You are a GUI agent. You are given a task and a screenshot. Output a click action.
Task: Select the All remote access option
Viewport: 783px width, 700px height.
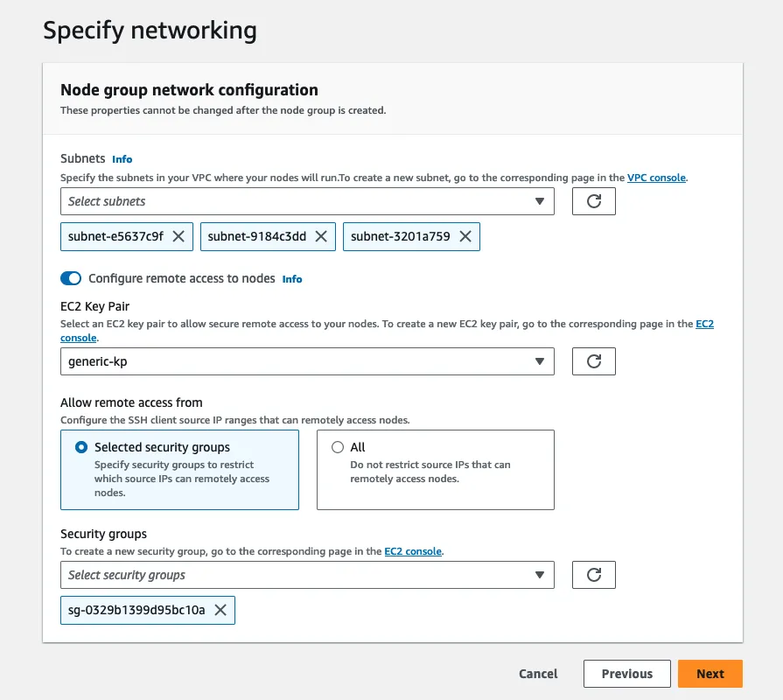coord(338,447)
